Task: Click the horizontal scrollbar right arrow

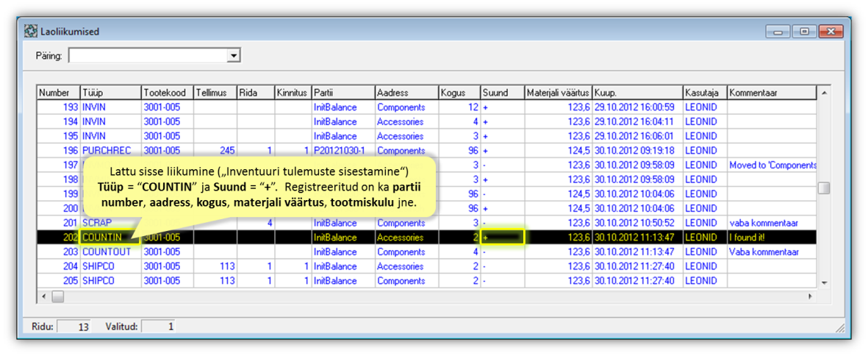Action: [811, 296]
